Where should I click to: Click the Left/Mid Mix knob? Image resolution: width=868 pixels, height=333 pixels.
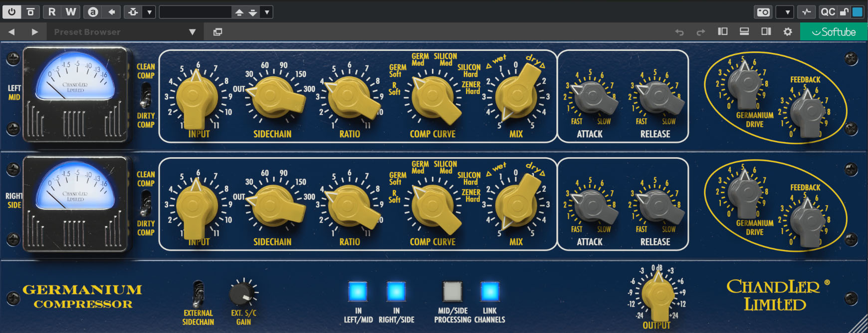(x=517, y=94)
